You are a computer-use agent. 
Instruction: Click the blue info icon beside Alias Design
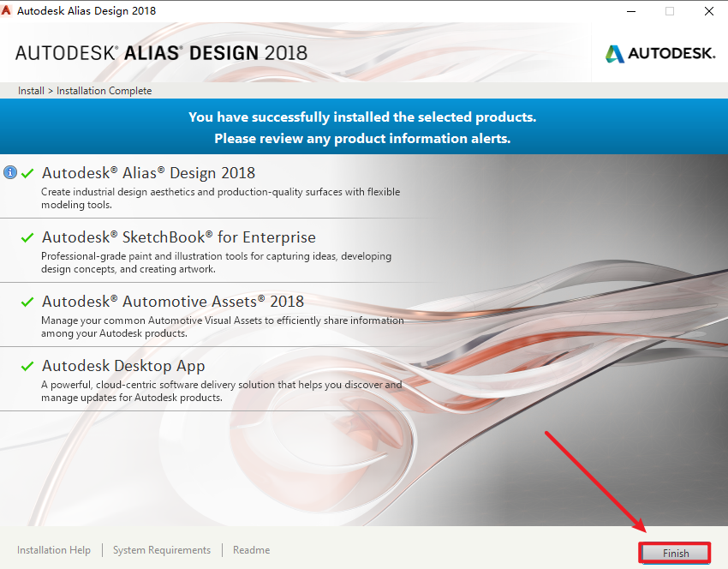click(10, 172)
